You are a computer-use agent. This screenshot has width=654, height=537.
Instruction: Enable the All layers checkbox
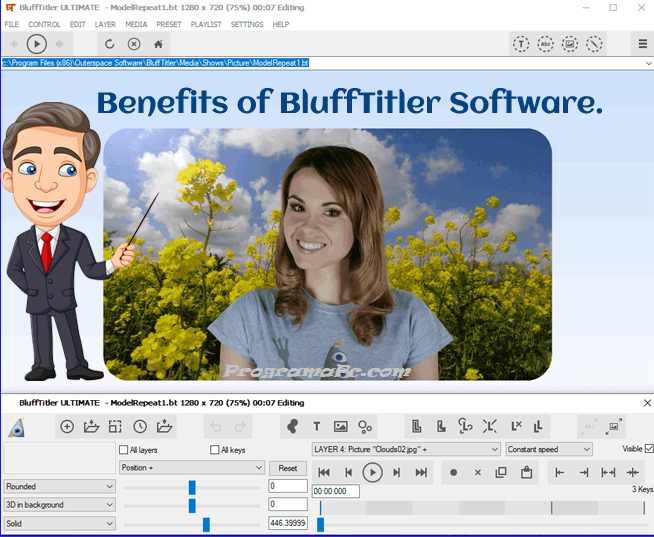[x=123, y=450]
